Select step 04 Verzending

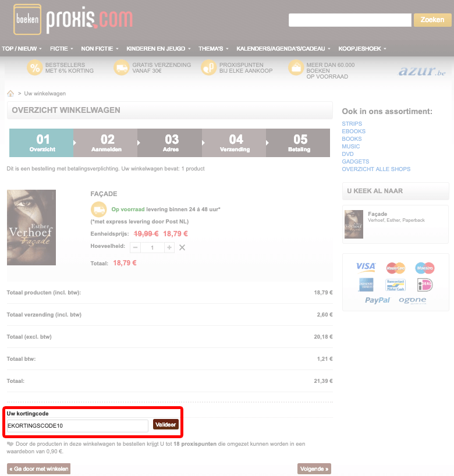pyautogui.click(x=234, y=143)
